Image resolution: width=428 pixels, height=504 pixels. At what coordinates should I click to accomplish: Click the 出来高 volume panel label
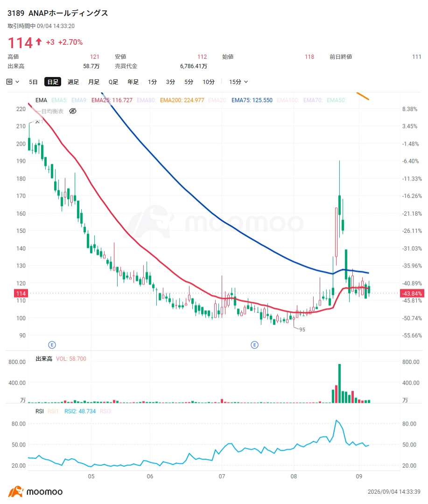(x=44, y=359)
